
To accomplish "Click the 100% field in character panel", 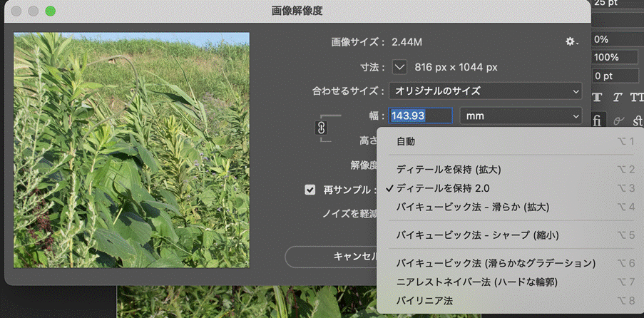I will [x=615, y=58].
